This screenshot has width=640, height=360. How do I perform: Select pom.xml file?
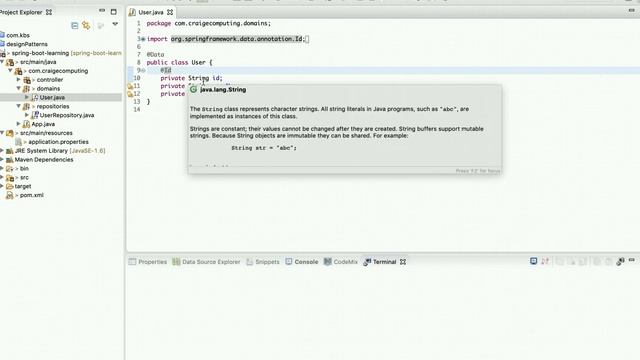(x=32, y=195)
